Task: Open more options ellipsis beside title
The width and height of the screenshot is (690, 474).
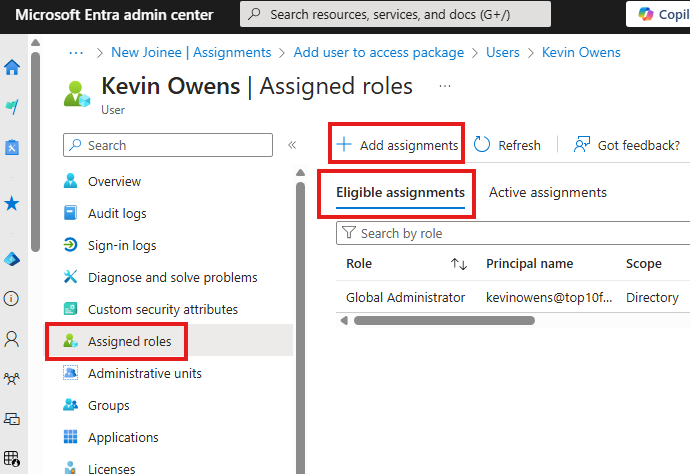Action: click(445, 87)
